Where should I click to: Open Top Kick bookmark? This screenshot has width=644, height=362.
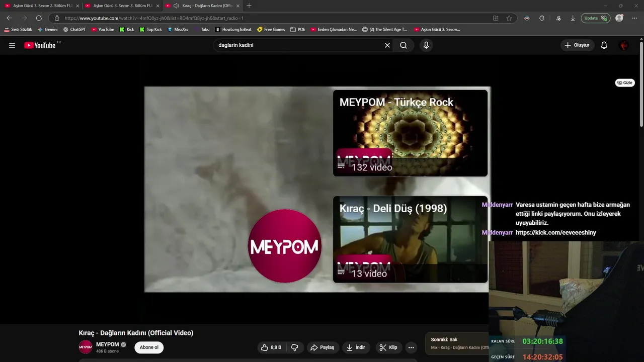(150, 30)
